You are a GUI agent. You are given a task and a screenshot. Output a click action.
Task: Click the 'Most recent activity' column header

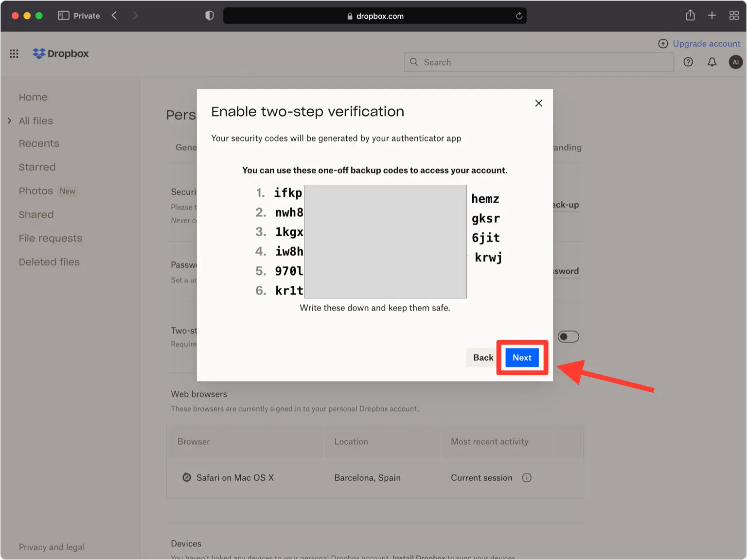[489, 441]
